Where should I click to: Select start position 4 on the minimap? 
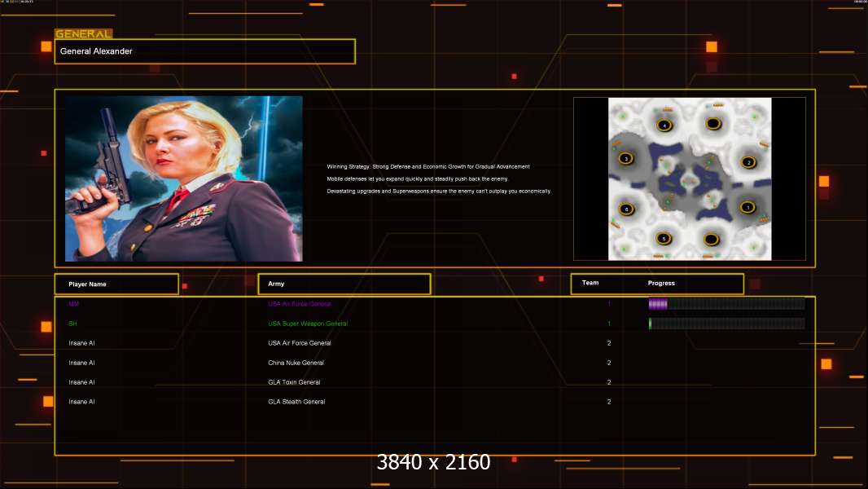[664, 126]
